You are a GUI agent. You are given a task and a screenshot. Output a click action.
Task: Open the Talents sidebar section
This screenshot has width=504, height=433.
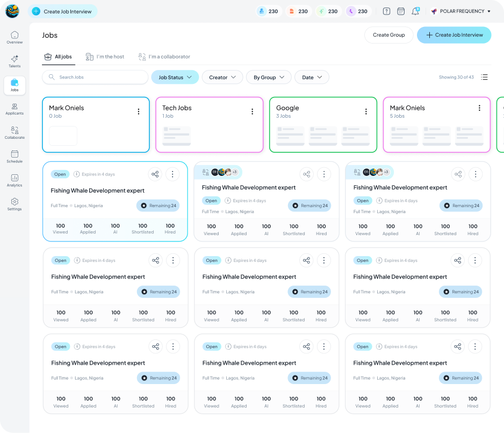click(15, 61)
